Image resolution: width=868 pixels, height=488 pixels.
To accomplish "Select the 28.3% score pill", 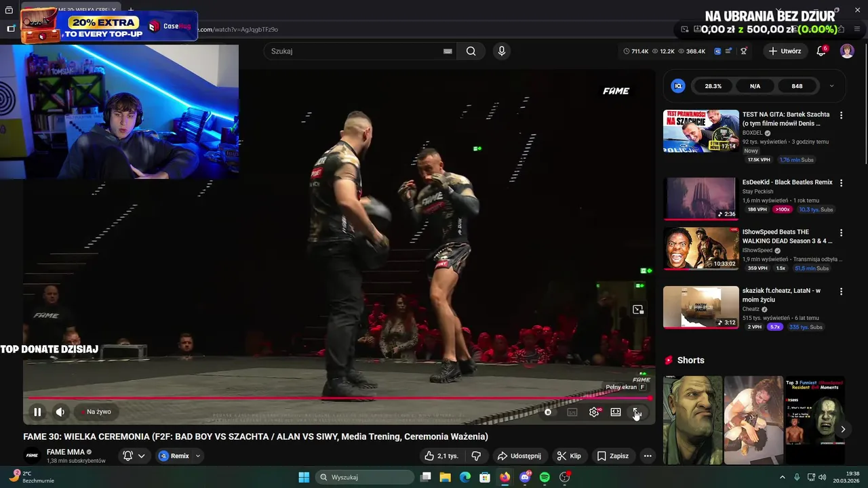I will click(713, 86).
